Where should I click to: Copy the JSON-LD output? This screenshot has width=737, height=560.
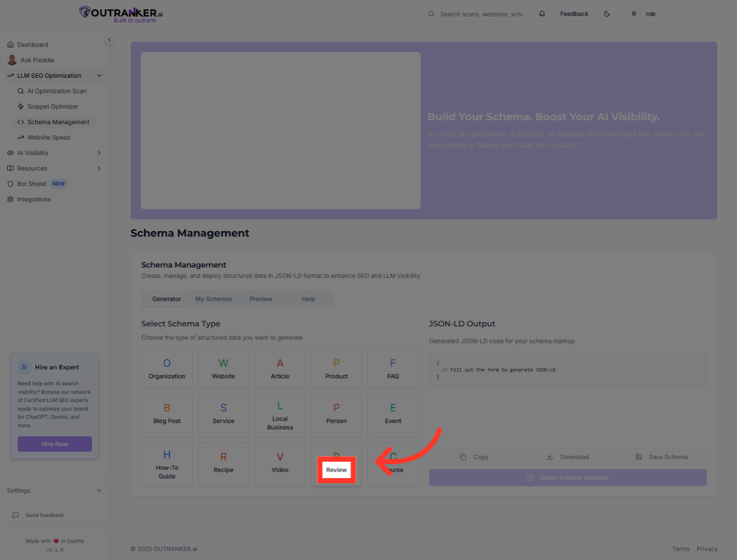[x=474, y=457]
